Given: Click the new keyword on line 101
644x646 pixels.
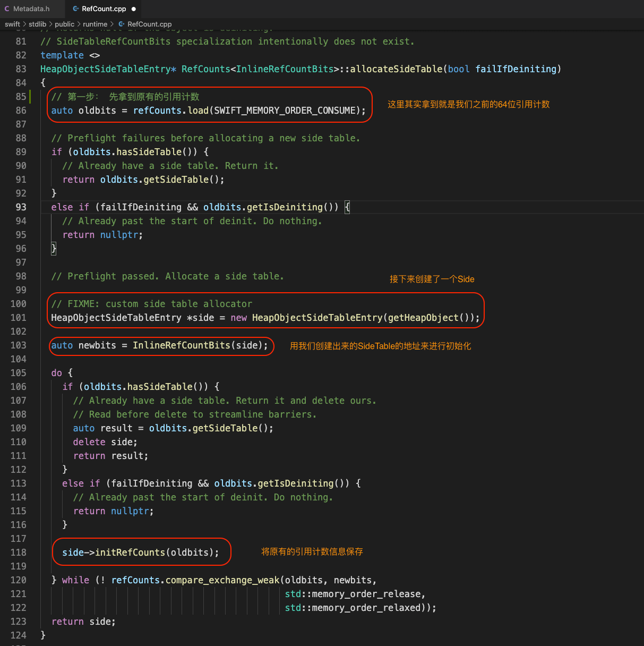Looking at the screenshot, I should click(x=239, y=318).
